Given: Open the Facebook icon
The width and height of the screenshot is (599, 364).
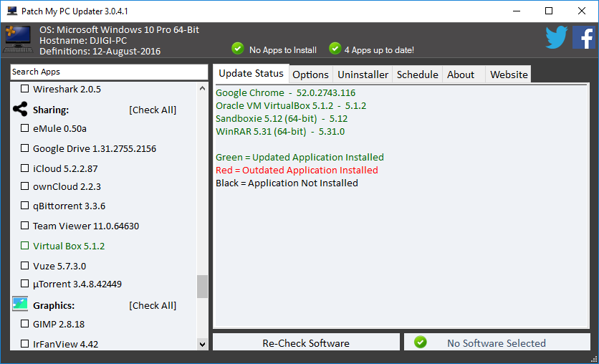Looking at the screenshot, I should [584, 37].
